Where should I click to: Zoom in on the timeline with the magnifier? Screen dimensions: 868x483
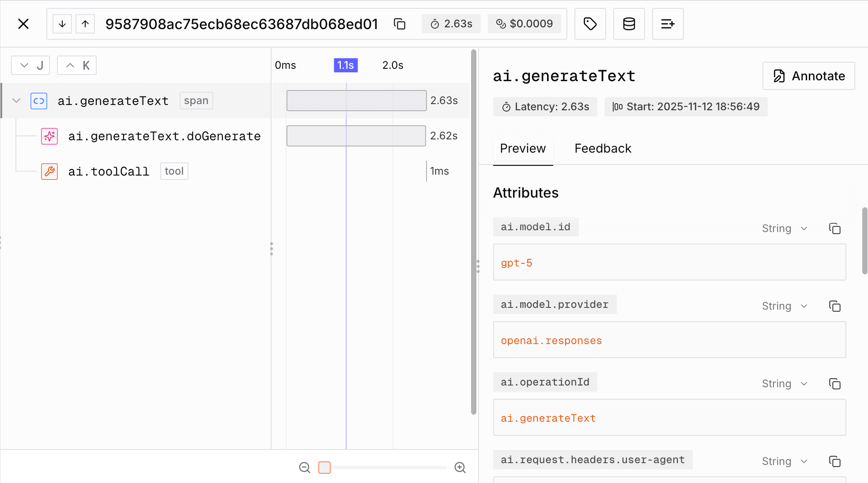(460, 468)
